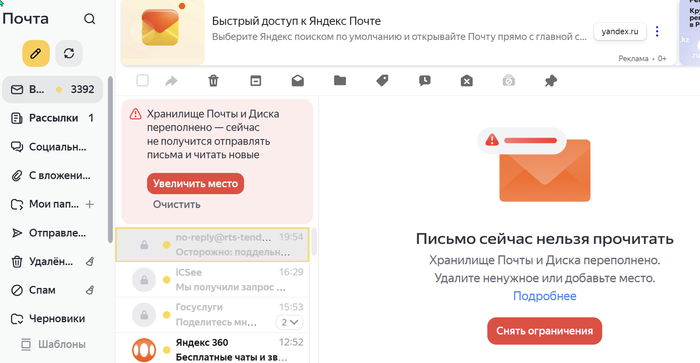Open Отправленные folder
Viewport: 700px width, 363px height.
click(x=53, y=233)
